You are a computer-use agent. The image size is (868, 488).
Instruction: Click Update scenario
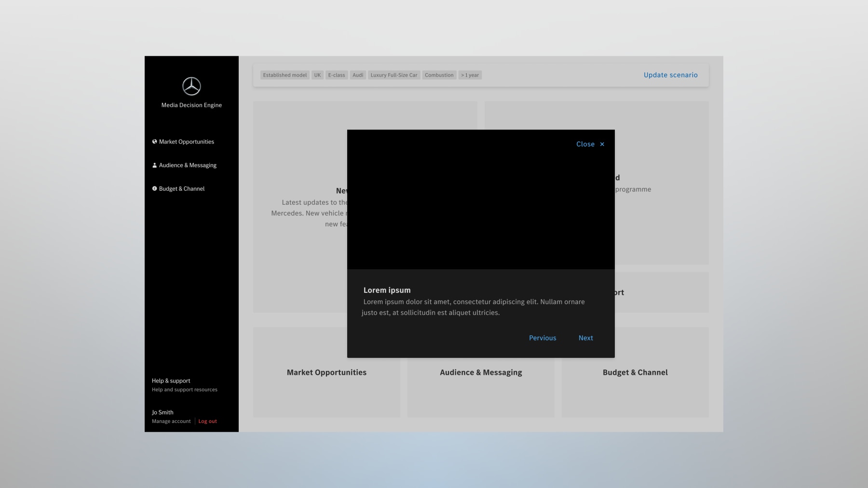pos(670,75)
